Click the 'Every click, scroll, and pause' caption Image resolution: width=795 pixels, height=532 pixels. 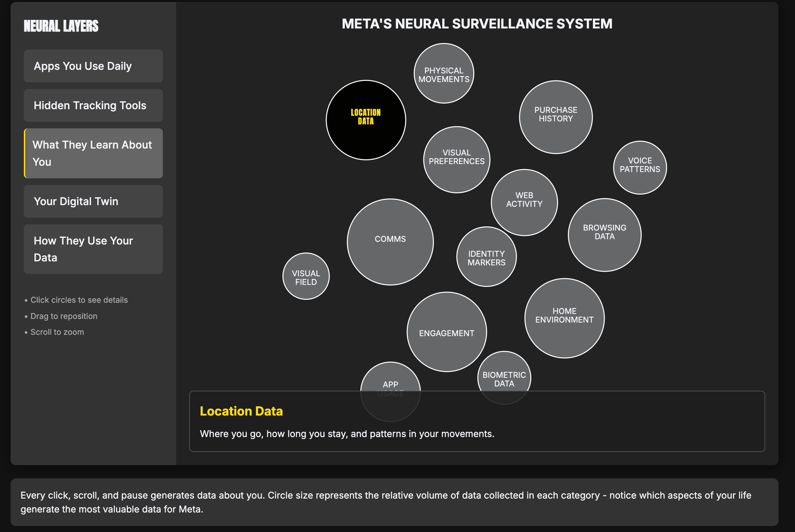[386, 503]
